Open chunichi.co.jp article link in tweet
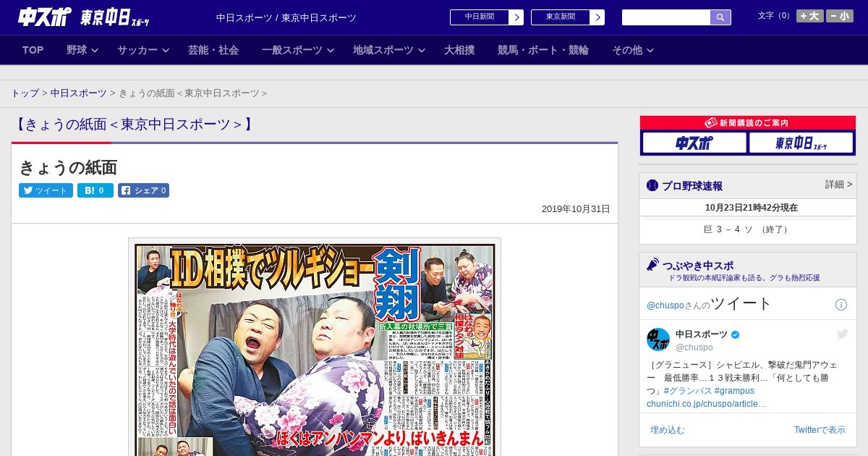 click(707, 404)
